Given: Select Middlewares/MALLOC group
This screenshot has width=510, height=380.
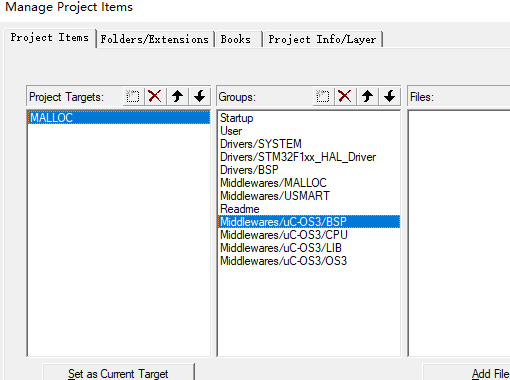Looking at the screenshot, I should coord(309,183).
